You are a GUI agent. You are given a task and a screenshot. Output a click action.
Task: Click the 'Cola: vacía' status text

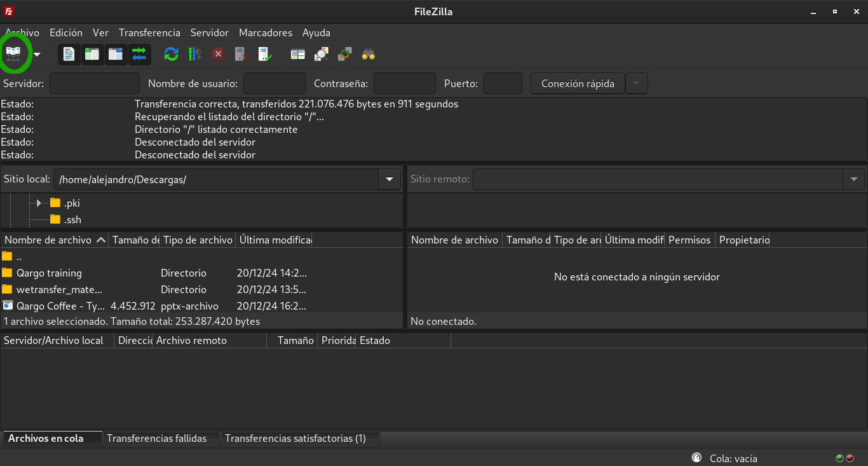(x=733, y=458)
